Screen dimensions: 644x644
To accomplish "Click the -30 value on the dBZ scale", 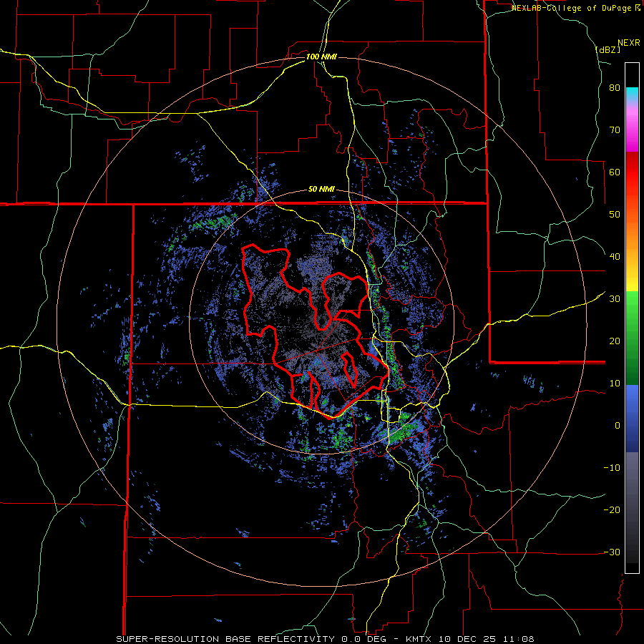I will 612,552.
